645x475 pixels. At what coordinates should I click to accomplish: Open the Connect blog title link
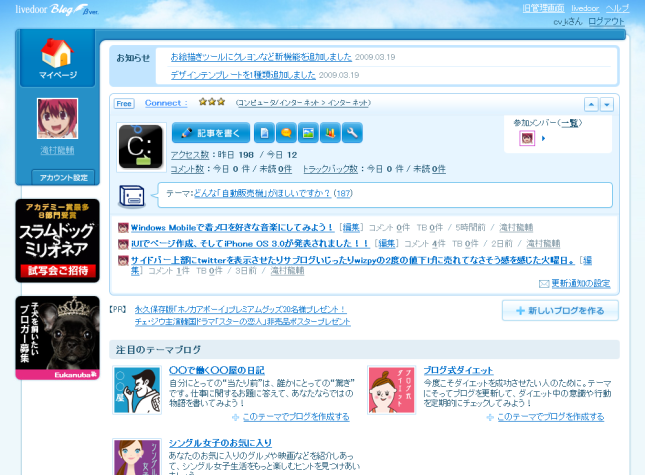pos(166,103)
